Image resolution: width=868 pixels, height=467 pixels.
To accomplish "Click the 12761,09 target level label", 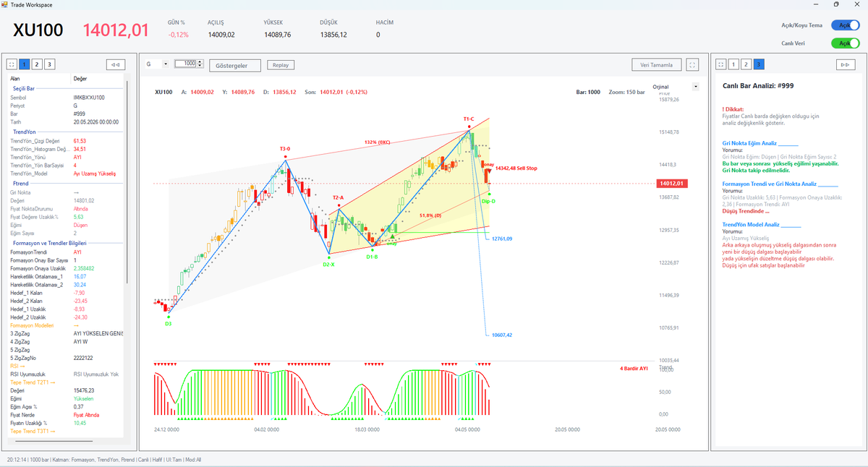I will pyautogui.click(x=502, y=239).
